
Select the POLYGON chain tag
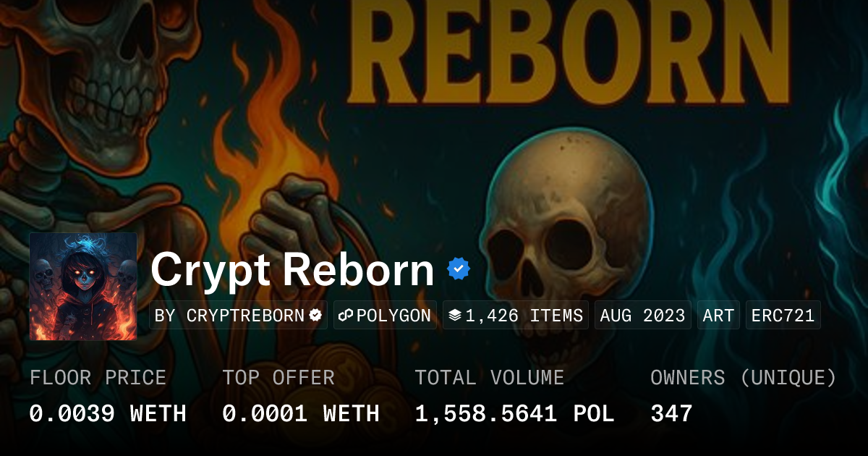[x=385, y=316]
